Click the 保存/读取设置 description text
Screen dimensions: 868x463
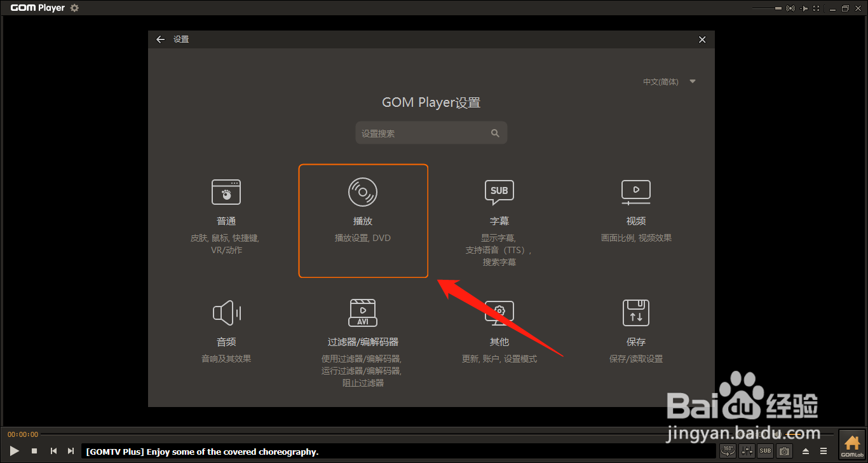(636, 359)
